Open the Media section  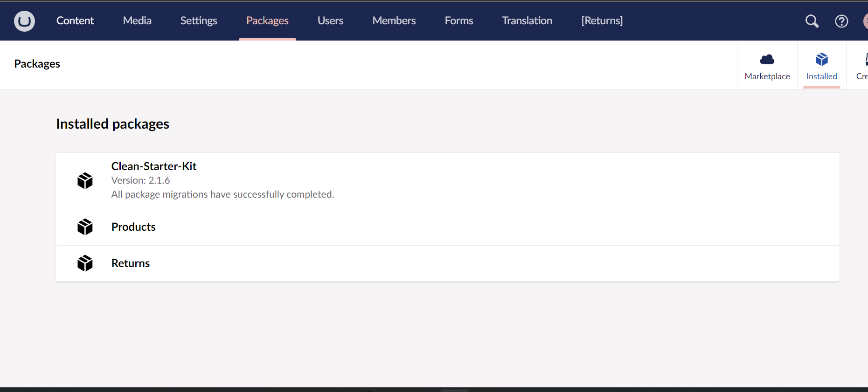(x=137, y=21)
